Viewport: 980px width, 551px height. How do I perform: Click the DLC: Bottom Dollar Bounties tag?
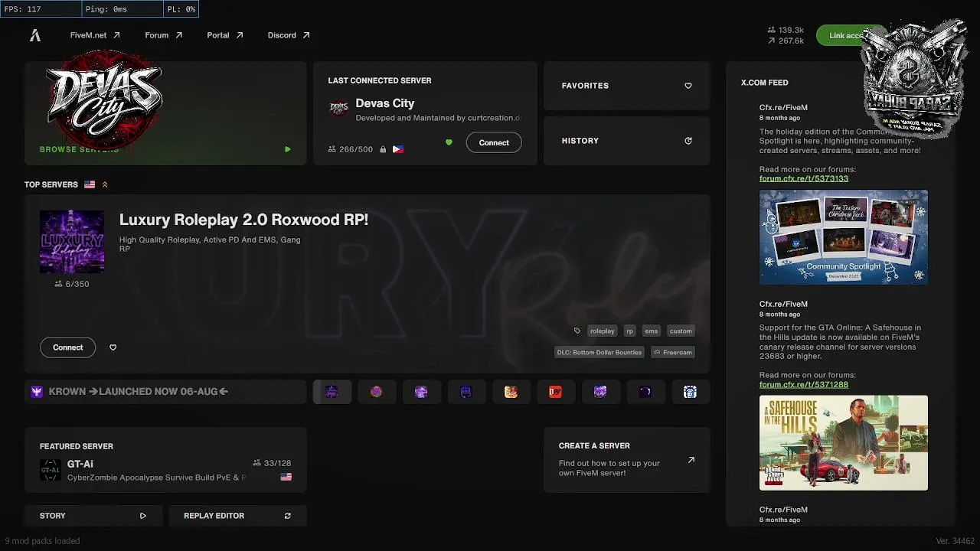click(x=599, y=353)
